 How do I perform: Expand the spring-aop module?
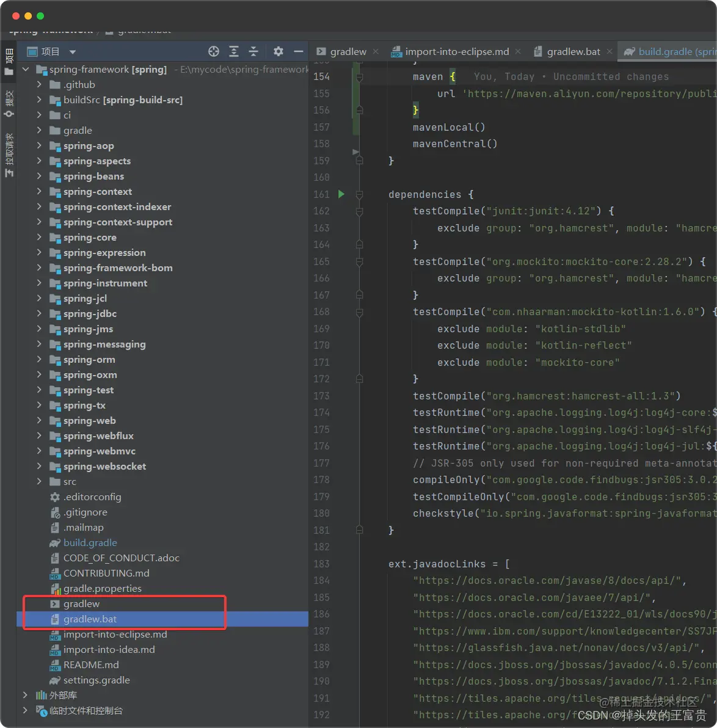pos(40,146)
